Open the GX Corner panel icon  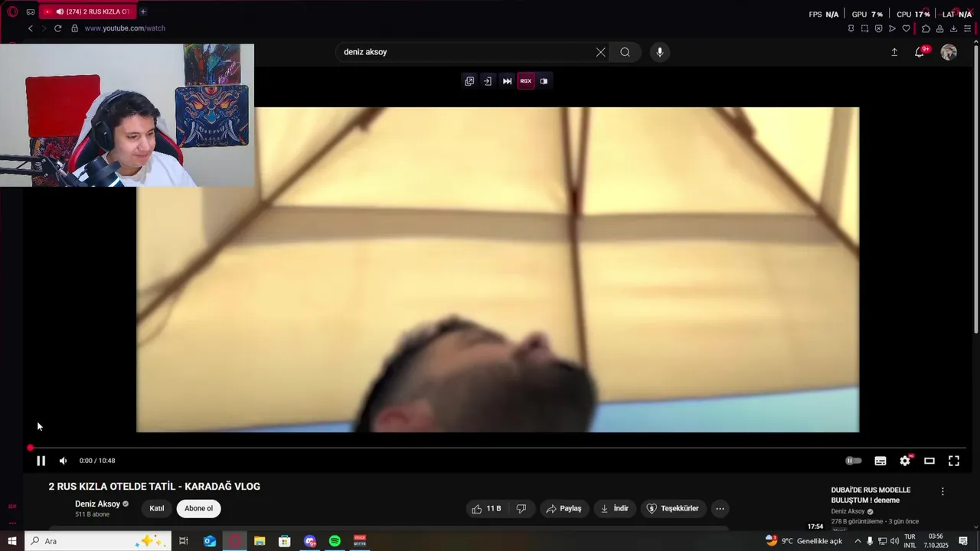tap(31, 11)
